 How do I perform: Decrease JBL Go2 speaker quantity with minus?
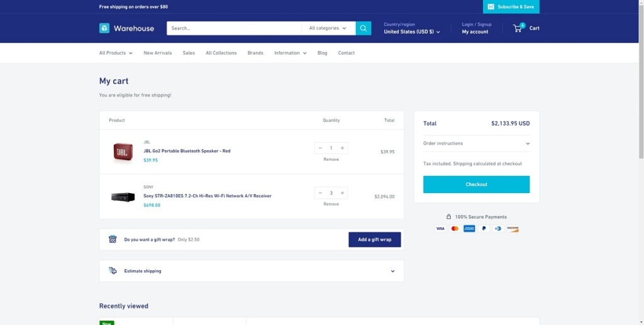320,148
